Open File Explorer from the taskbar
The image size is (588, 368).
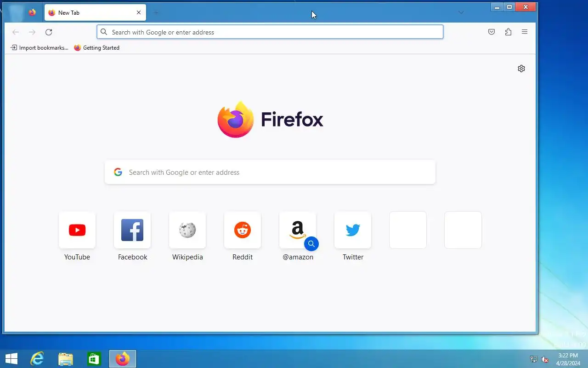click(x=66, y=359)
